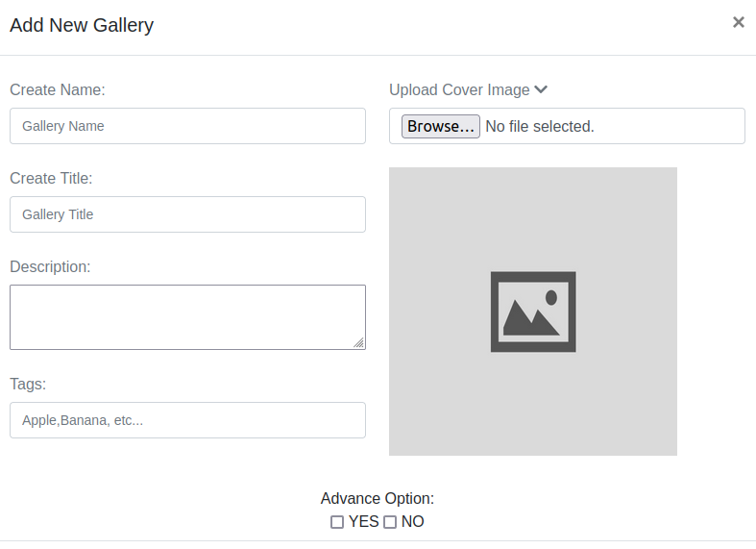The width and height of the screenshot is (756, 549).
Task: Tick the NO advance option checkbox
Action: point(390,522)
